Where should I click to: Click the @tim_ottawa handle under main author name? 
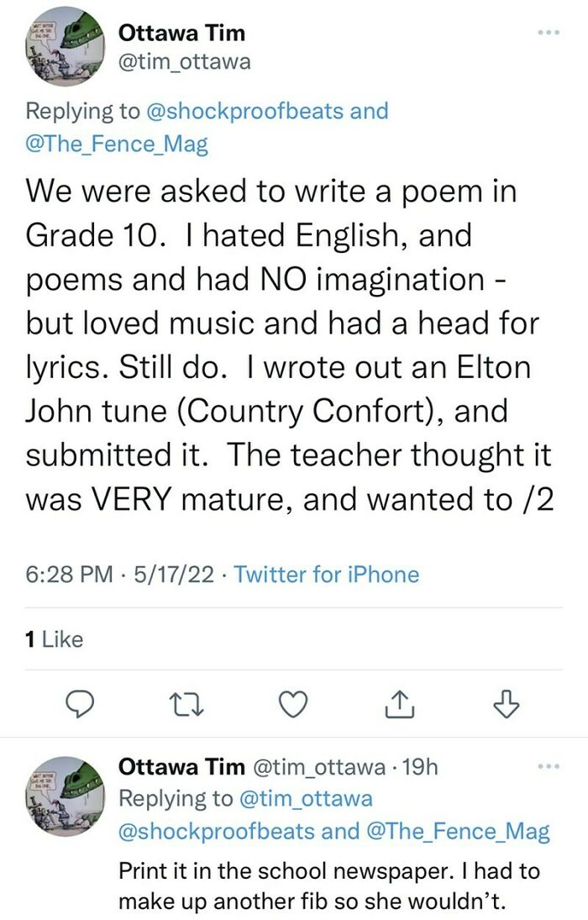pos(185,61)
